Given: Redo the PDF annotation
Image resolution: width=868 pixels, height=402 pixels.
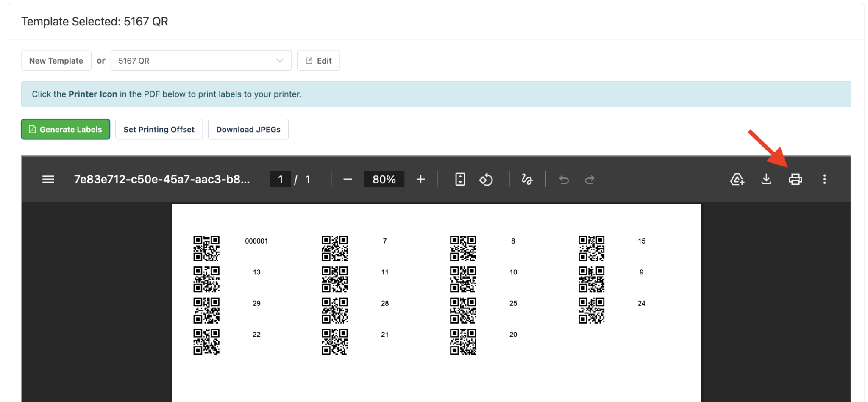Looking at the screenshot, I should [590, 180].
